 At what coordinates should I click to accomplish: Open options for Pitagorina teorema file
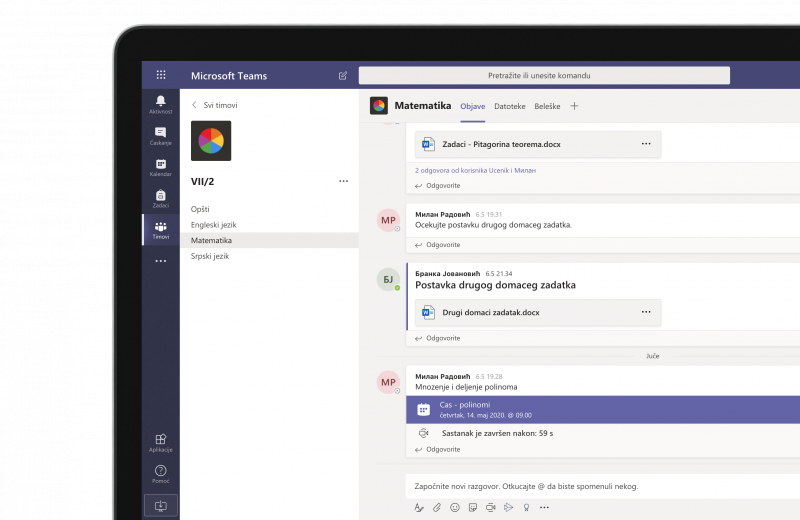click(x=646, y=144)
